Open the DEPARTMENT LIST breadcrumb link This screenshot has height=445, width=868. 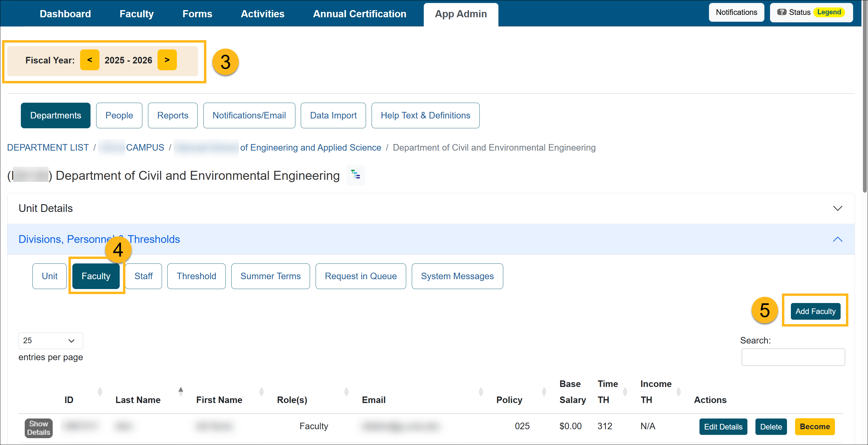coord(48,147)
